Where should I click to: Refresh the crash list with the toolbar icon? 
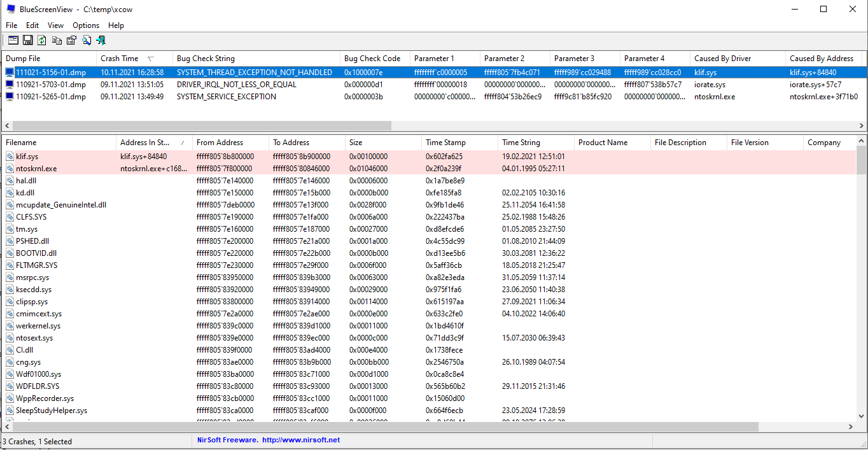pyautogui.click(x=42, y=40)
